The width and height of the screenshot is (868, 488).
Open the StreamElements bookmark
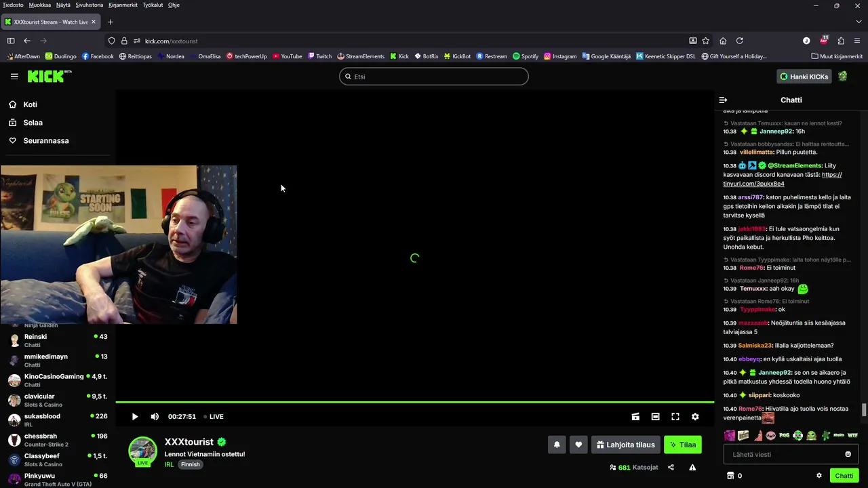[x=361, y=56]
